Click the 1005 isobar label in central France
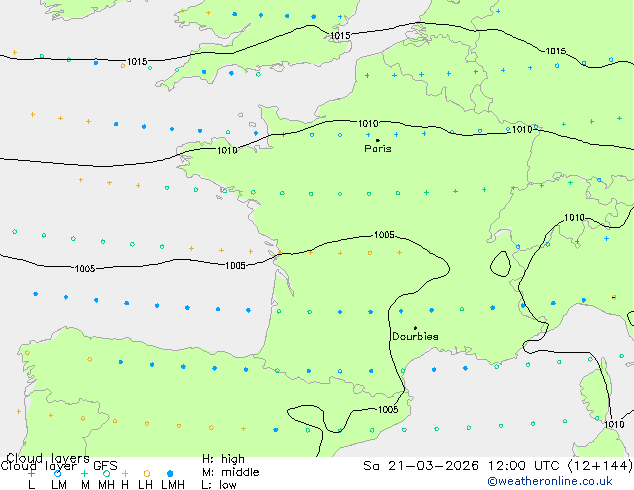Screen dimensions: 634x490 tap(384, 234)
